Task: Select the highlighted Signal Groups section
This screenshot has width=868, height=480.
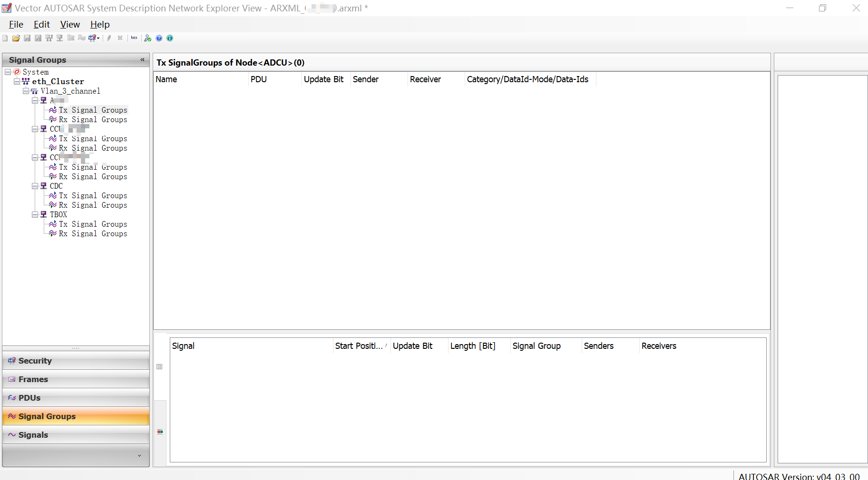Action: (x=76, y=416)
